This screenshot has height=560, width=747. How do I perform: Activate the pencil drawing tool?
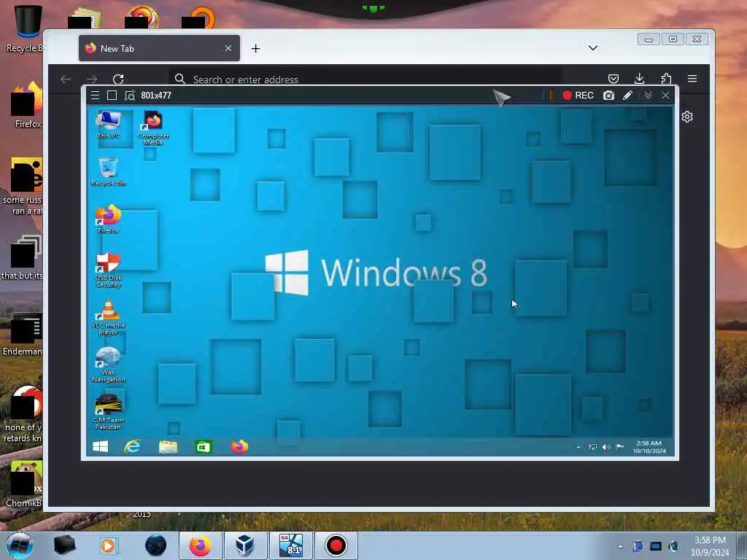click(627, 96)
